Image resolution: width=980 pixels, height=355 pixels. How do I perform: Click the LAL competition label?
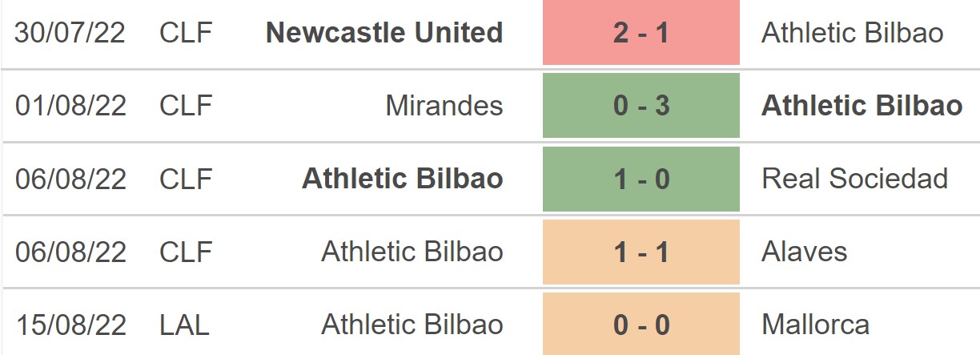(x=184, y=325)
